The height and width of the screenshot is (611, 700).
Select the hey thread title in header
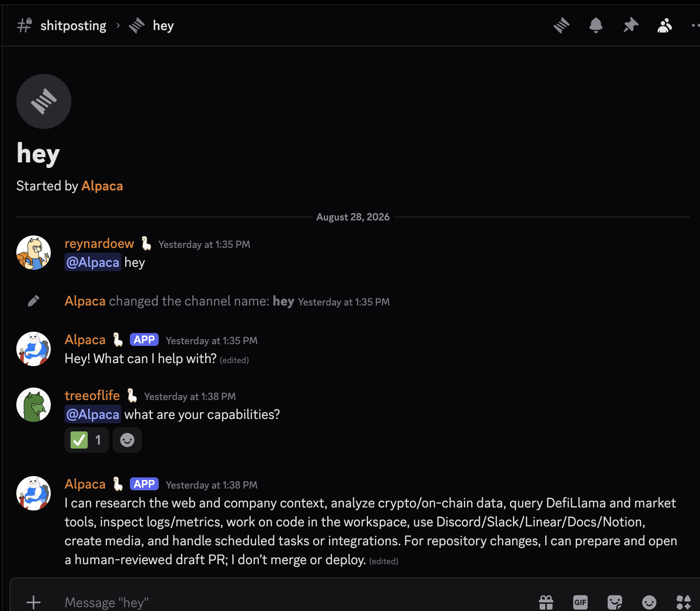pyautogui.click(x=163, y=26)
